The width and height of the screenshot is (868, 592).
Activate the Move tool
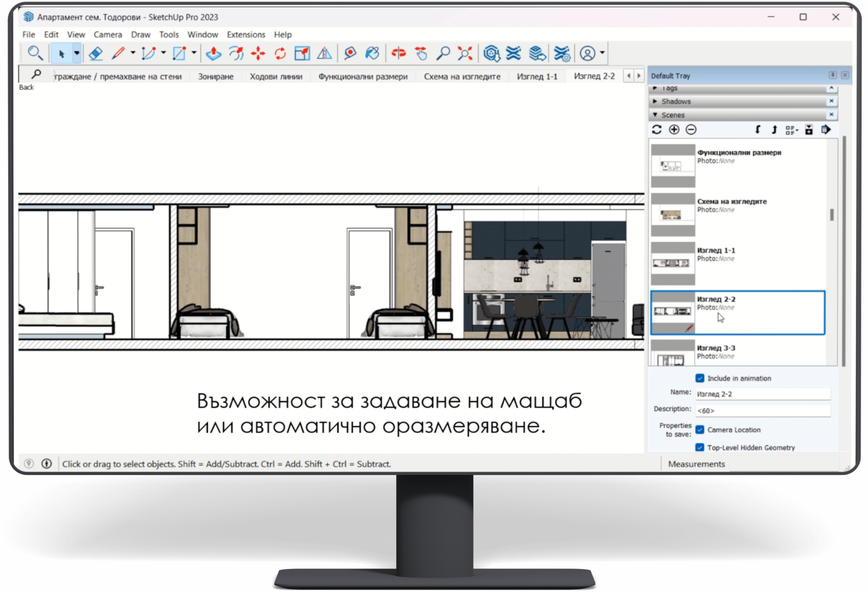click(x=258, y=54)
